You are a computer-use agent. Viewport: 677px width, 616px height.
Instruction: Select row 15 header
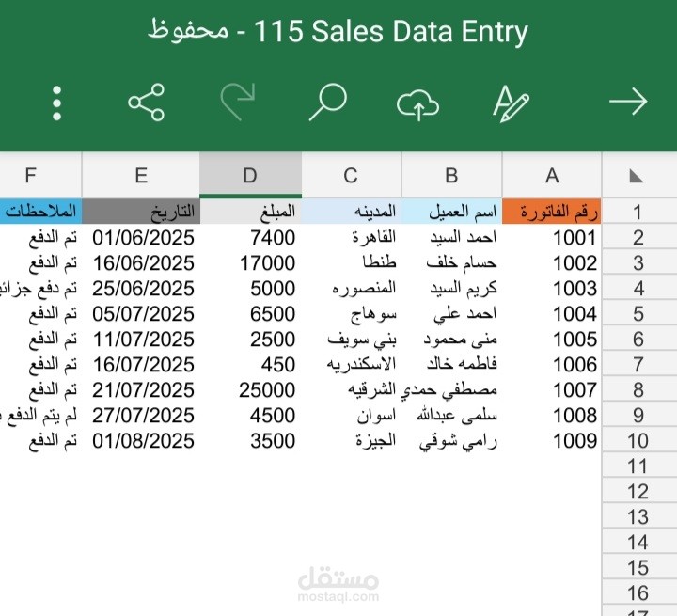[638, 568]
